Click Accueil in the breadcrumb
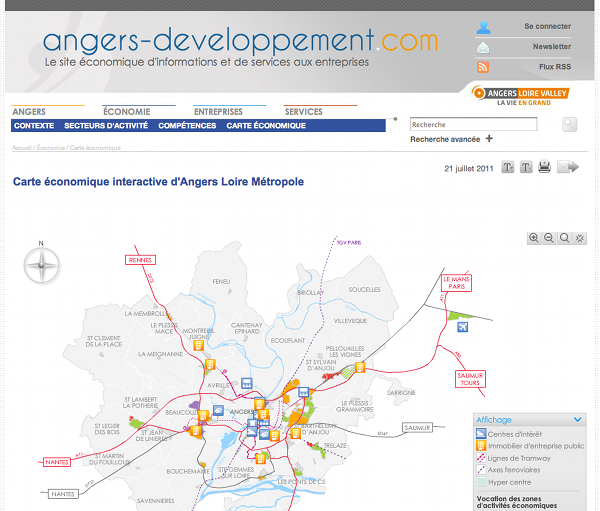This screenshot has height=511, width=600. click(21, 148)
